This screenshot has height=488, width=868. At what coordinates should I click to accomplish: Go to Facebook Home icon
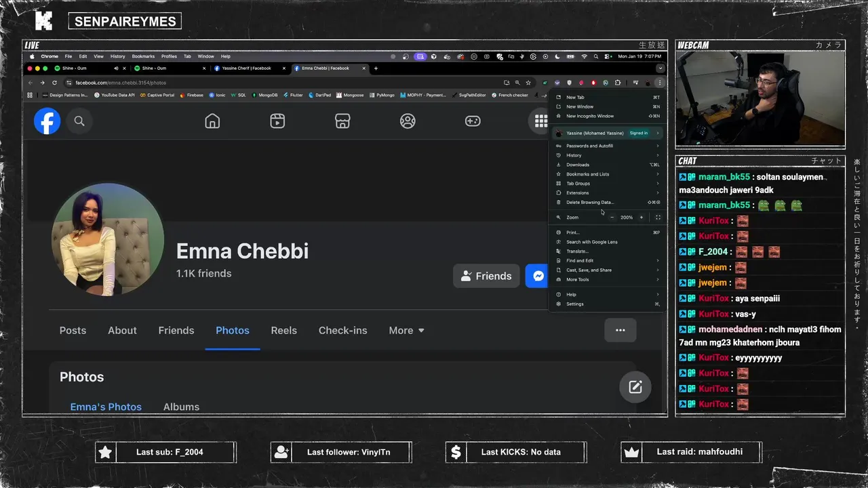212,121
